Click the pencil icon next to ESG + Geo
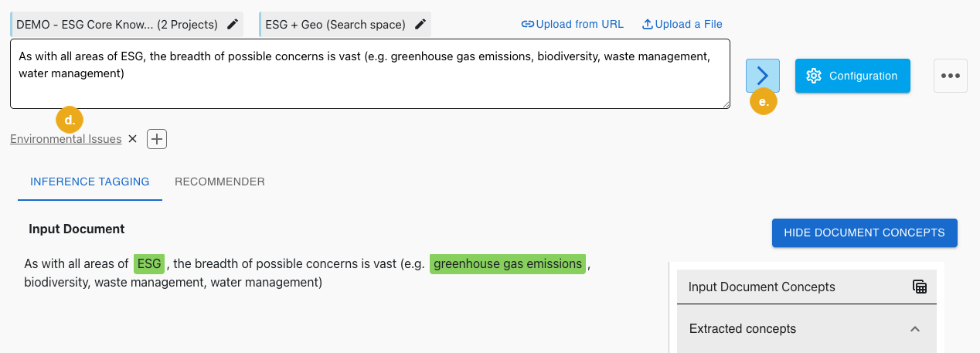This screenshot has height=353, width=980. click(x=420, y=24)
